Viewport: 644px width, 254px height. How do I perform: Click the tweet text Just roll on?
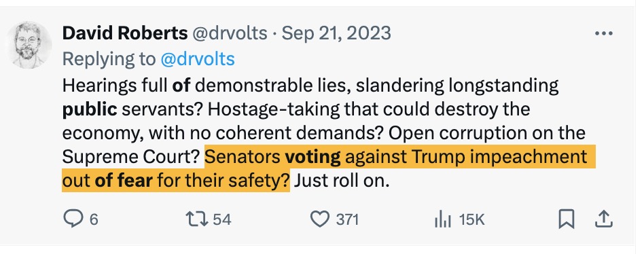[x=341, y=181]
